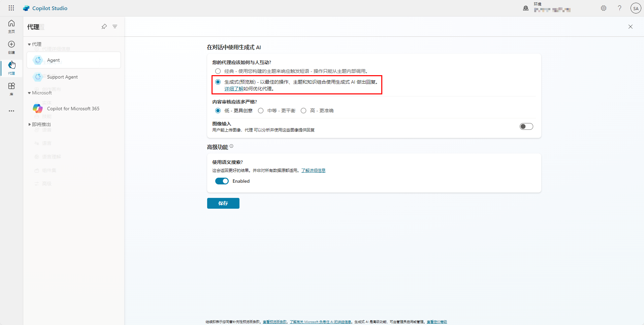Open the 代理 agents nav item
The height and width of the screenshot is (325, 644).
(11, 68)
